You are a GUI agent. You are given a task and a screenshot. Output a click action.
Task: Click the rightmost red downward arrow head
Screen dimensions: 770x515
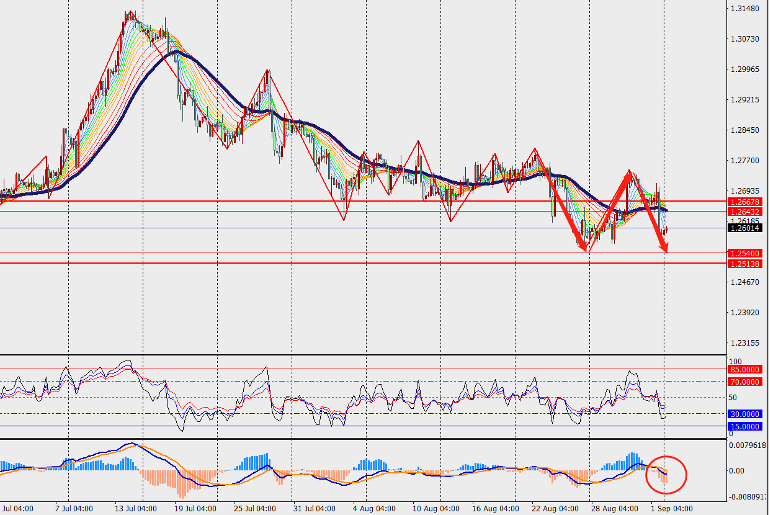point(663,248)
